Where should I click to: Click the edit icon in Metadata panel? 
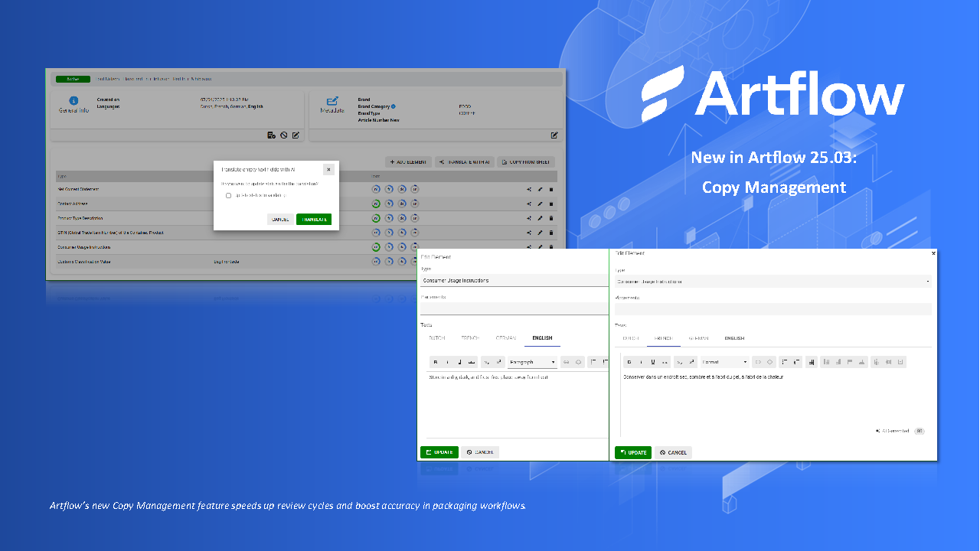[x=554, y=135]
